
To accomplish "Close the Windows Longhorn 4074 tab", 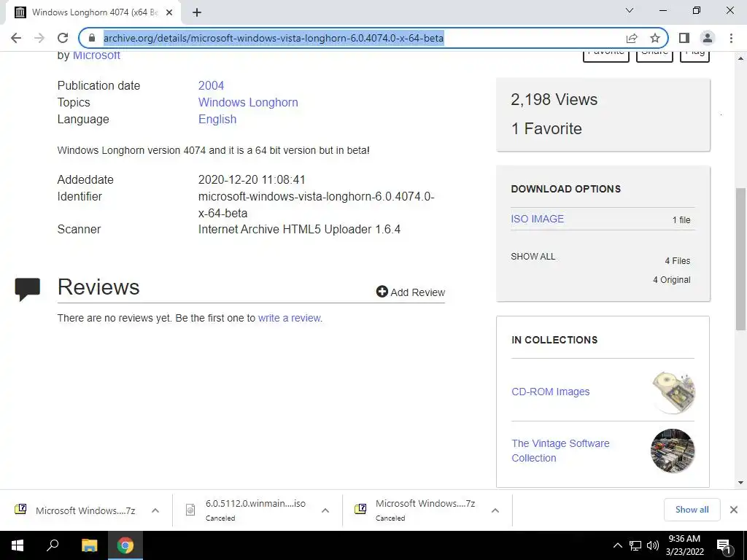I will pos(169,13).
